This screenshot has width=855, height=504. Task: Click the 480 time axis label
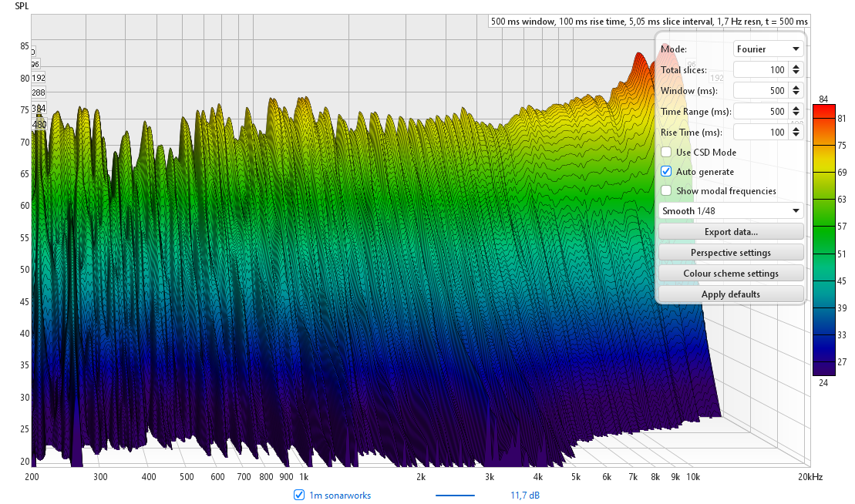coord(39,124)
